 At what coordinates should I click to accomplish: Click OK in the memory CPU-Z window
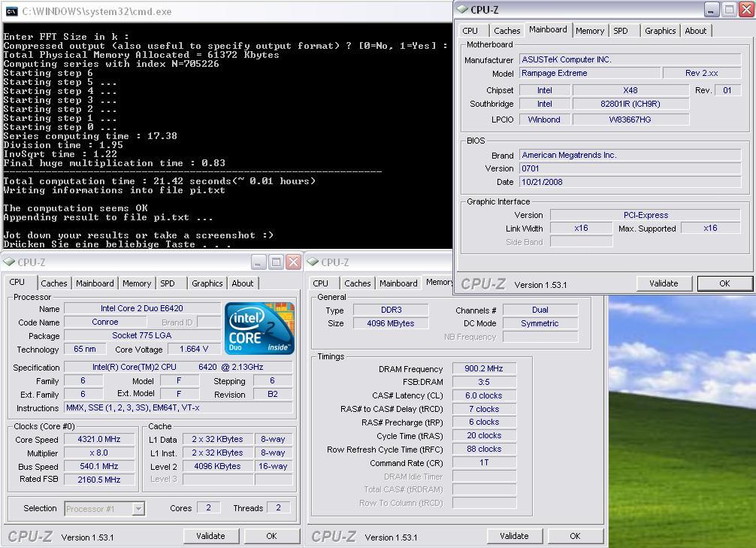[575, 536]
